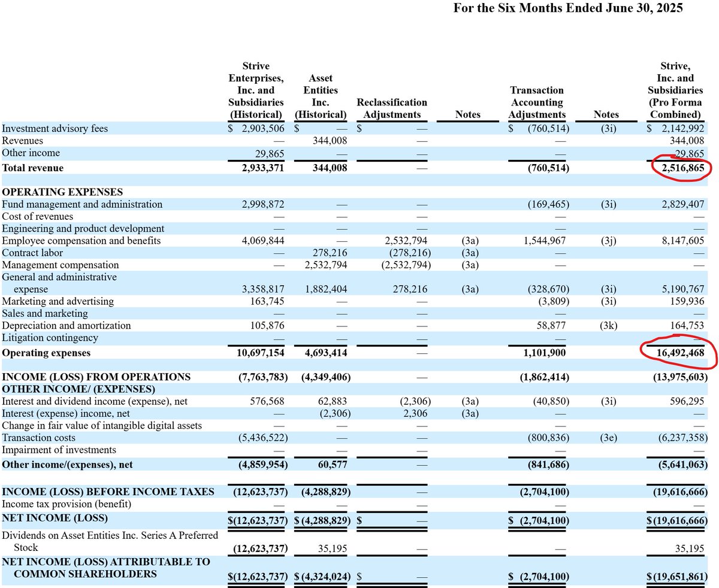Select the "Pro Forma Combined" column header

point(675,90)
